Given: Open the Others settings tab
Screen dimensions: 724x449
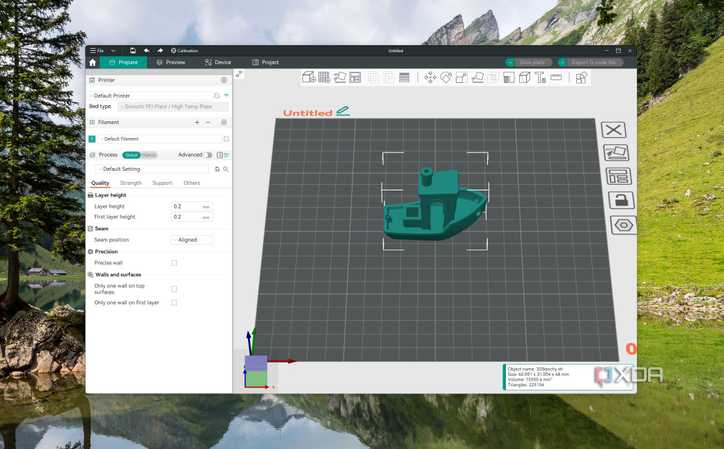Looking at the screenshot, I should click(x=192, y=183).
